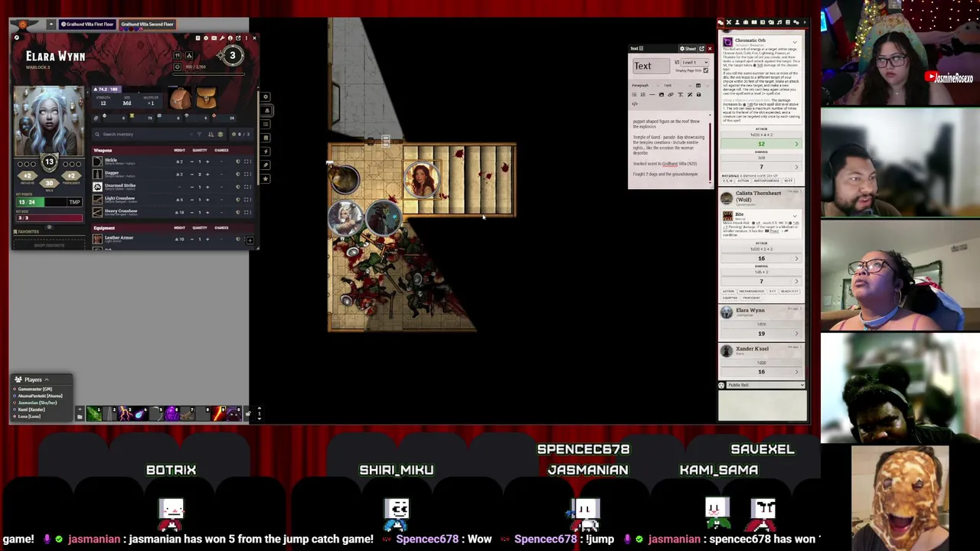This screenshot has height=551, width=980.
Task: Switch to Grailhund Villa First Floor scene
Action: 87,24
